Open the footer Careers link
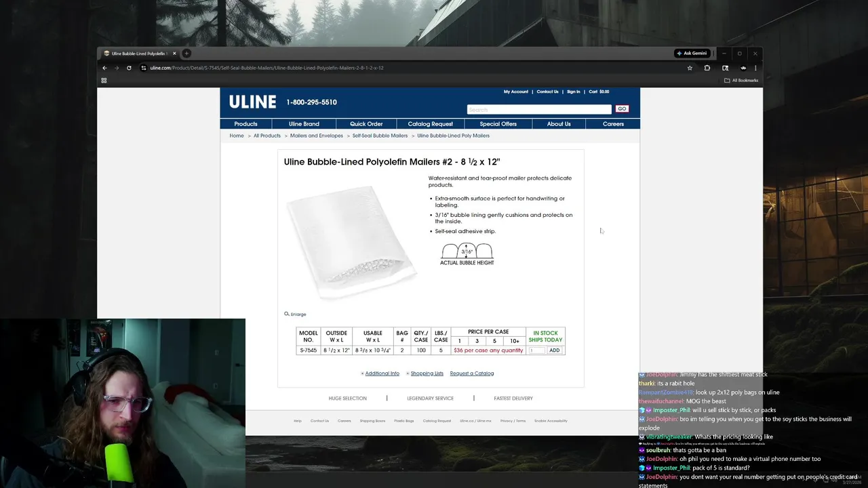 pos(344,421)
